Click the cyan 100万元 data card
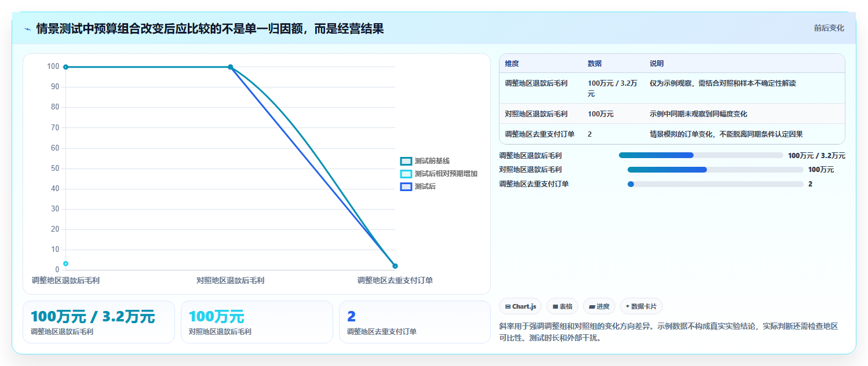Screen dimensions: 868x366 [x=257, y=322]
